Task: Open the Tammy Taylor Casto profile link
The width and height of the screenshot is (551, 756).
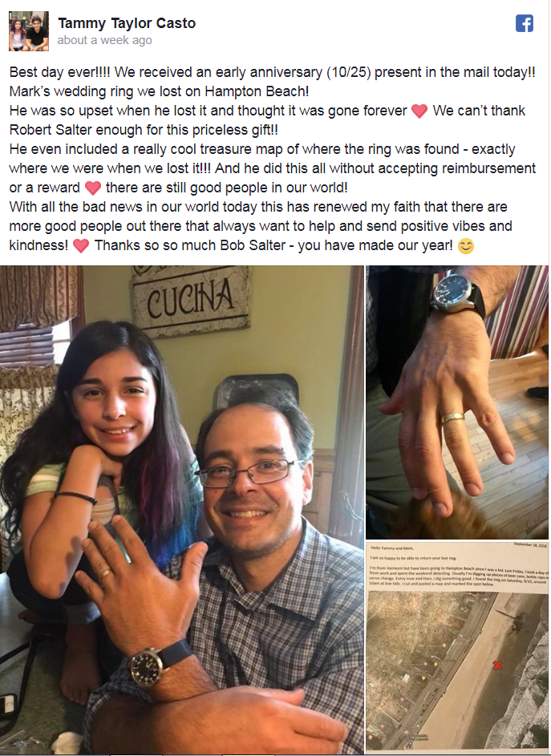Action: tap(127, 23)
